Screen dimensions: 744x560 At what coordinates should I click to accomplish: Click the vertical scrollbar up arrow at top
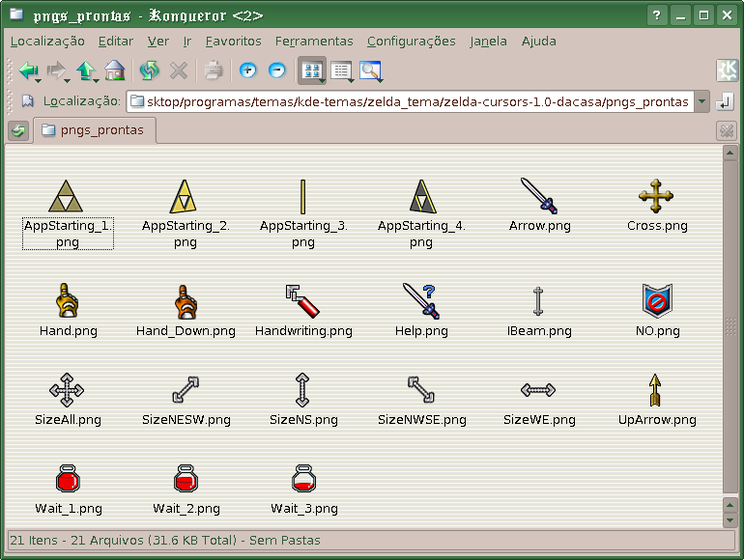click(730, 153)
